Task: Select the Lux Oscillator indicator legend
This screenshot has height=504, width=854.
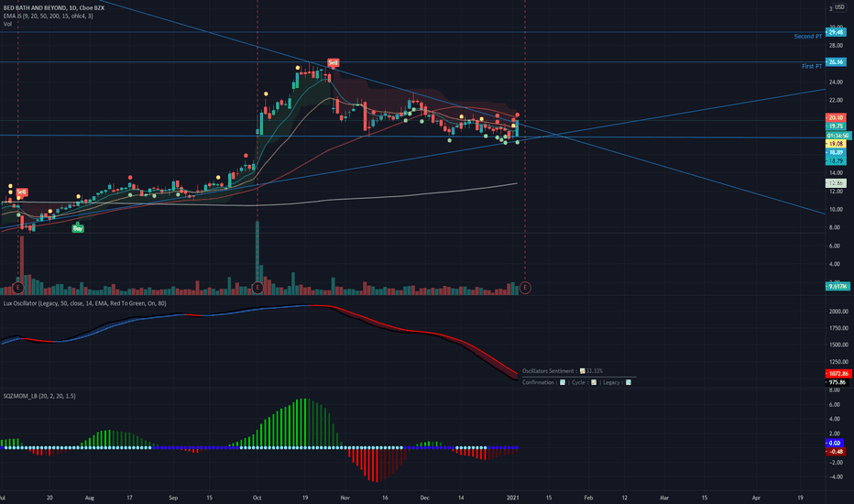Action: pos(84,303)
